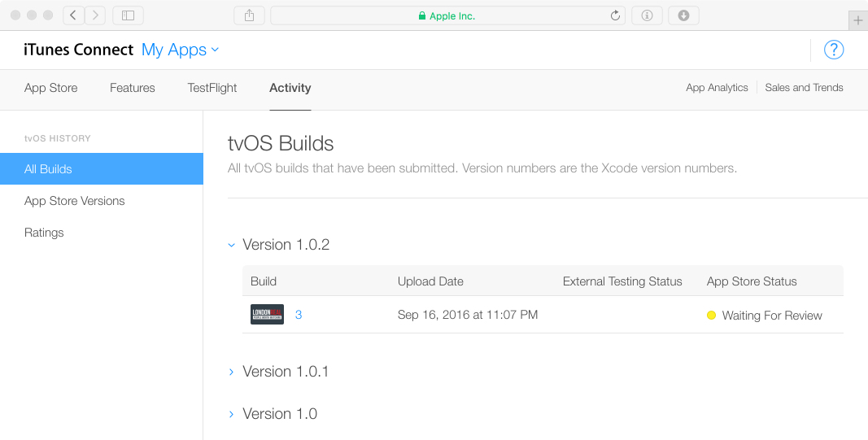Open the My Apps dropdown menu
This screenshot has width=868, height=440.
(x=180, y=50)
